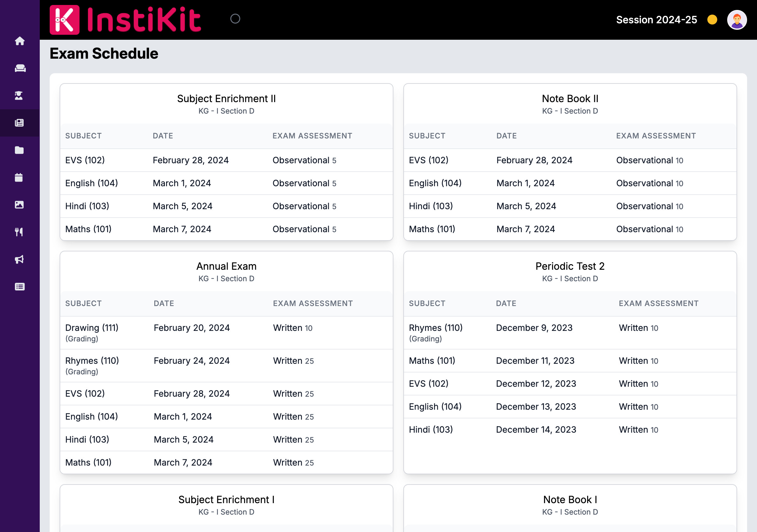Image resolution: width=757 pixels, height=532 pixels.
Task: Click December 13, 2023 date
Action: (x=536, y=407)
